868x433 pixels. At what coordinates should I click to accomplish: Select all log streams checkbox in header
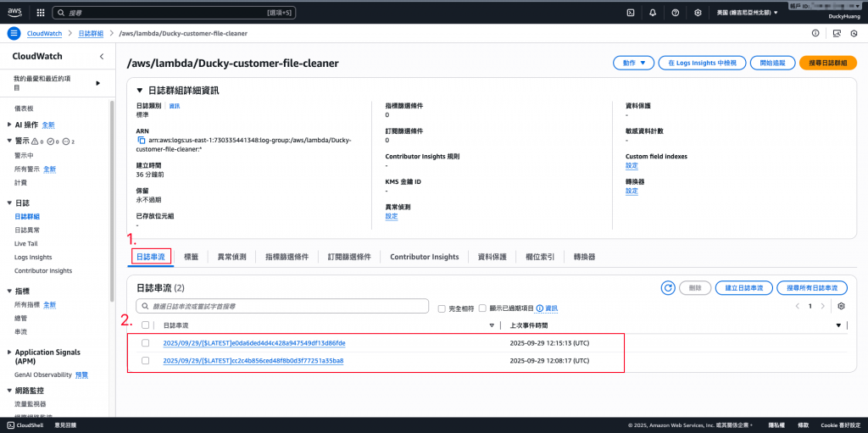click(146, 325)
